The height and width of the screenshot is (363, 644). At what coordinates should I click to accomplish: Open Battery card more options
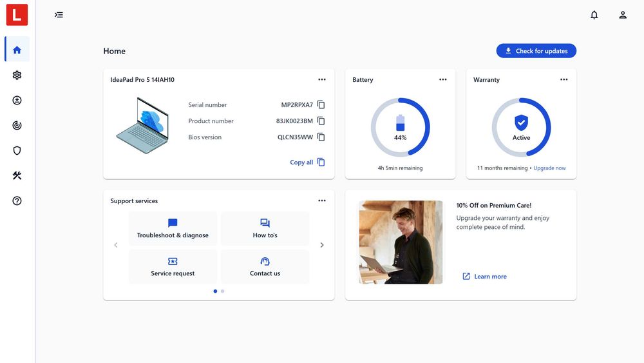pyautogui.click(x=443, y=79)
